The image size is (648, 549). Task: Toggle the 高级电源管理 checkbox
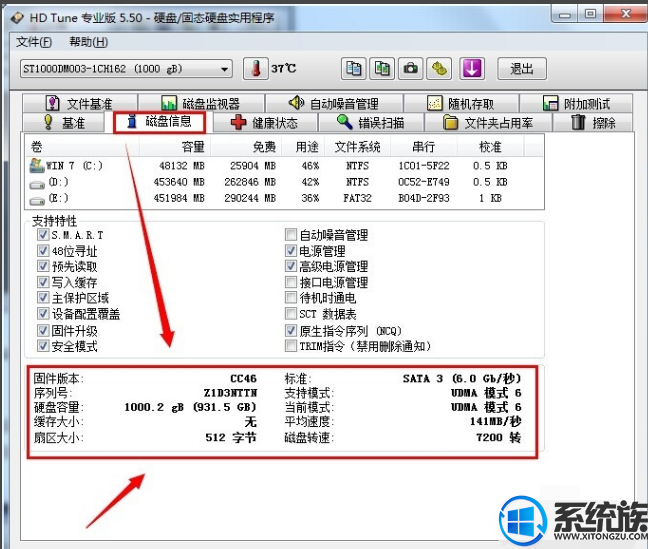(291, 266)
